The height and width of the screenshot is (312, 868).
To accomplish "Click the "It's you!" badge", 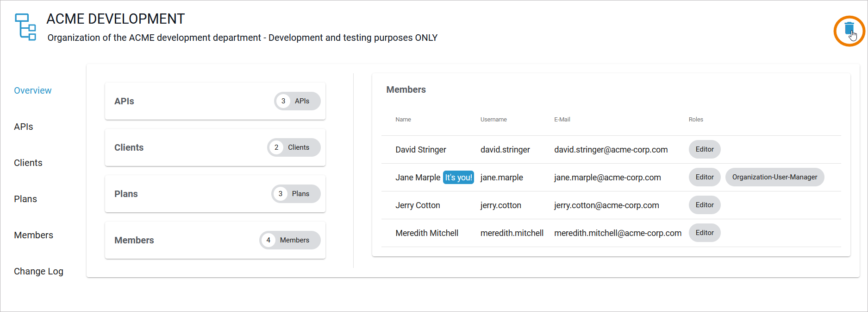I will [458, 178].
